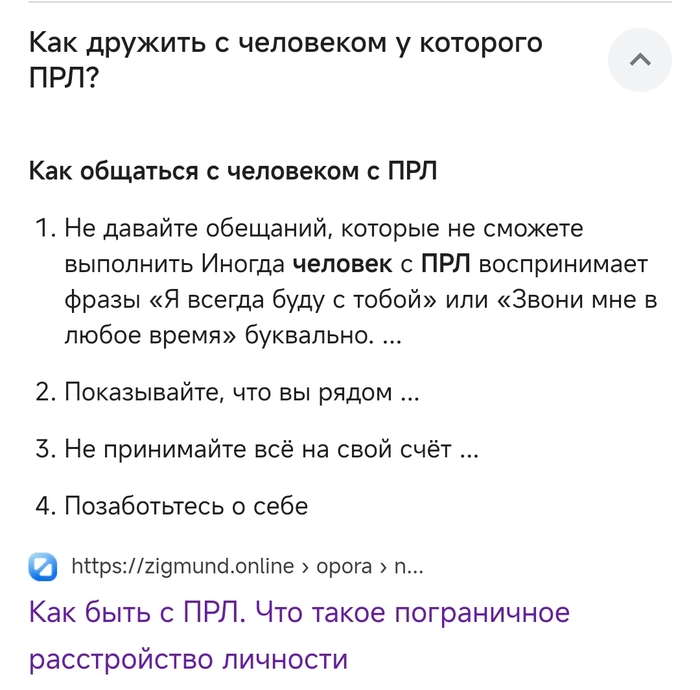Viewport: 700px width, 690px height.
Task: Expand the ellipsis after "что вы рядом"
Action: point(409,393)
